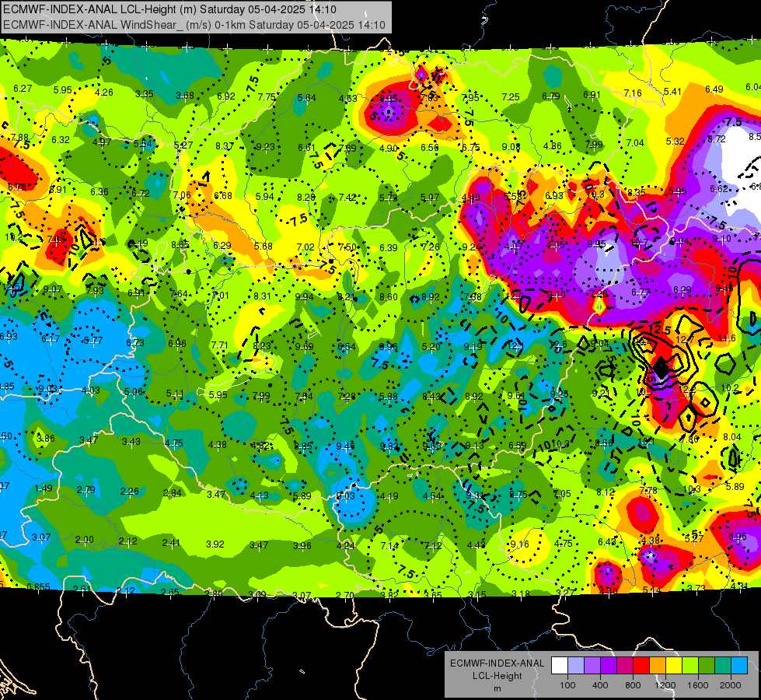Click the 2000 legend scale label
Screen dimensions: 761x700
[x=731, y=685]
